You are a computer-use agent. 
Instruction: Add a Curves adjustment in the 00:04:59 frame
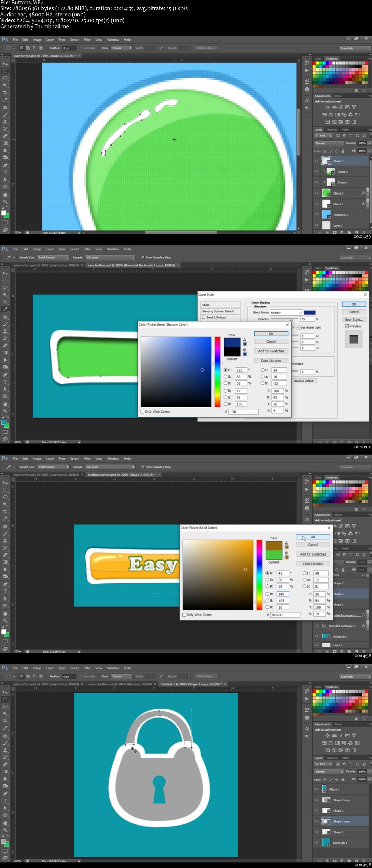(341, 107)
